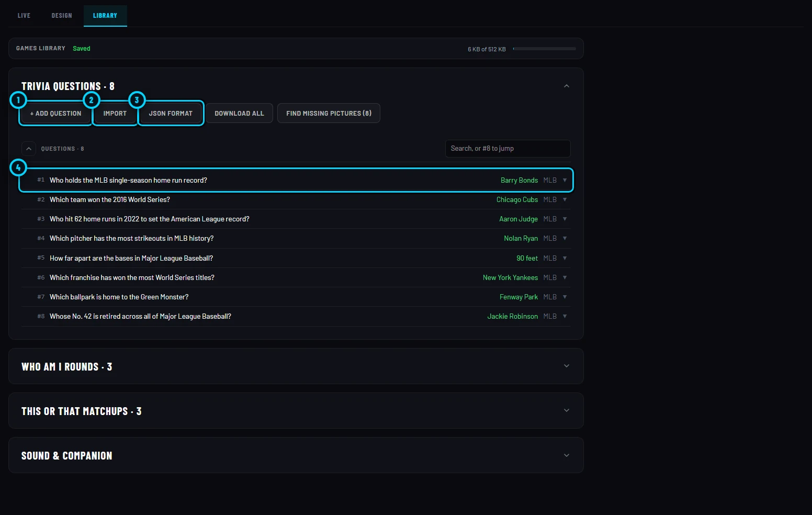812x515 pixels.
Task: Click the 'Saved' status label
Action: (82, 49)
